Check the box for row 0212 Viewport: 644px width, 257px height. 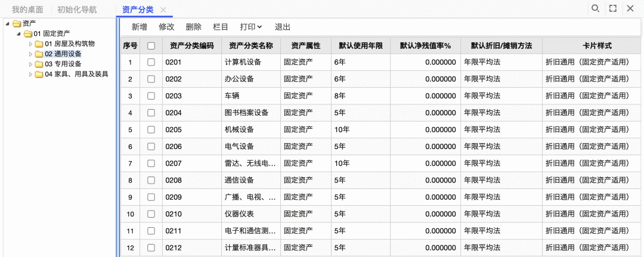151,247
